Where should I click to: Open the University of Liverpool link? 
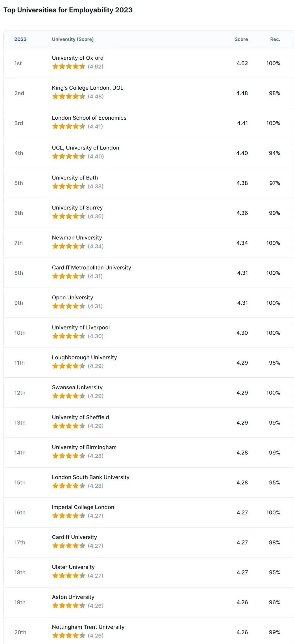click(81, 328)
